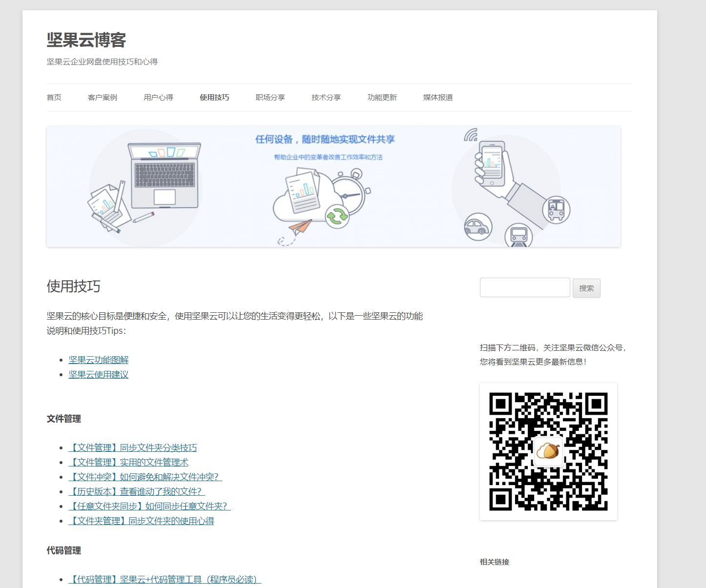Click the 相关链接 sidebar heading
Screen dimensions: 706x588
pyautogui.click(x=495, y=562)
